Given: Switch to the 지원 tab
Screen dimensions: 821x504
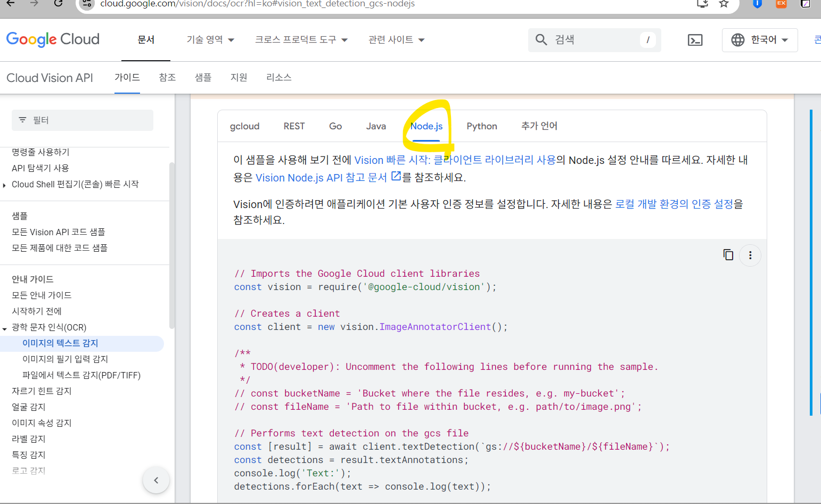Looking at the screenshot, I should coord(239,78).
